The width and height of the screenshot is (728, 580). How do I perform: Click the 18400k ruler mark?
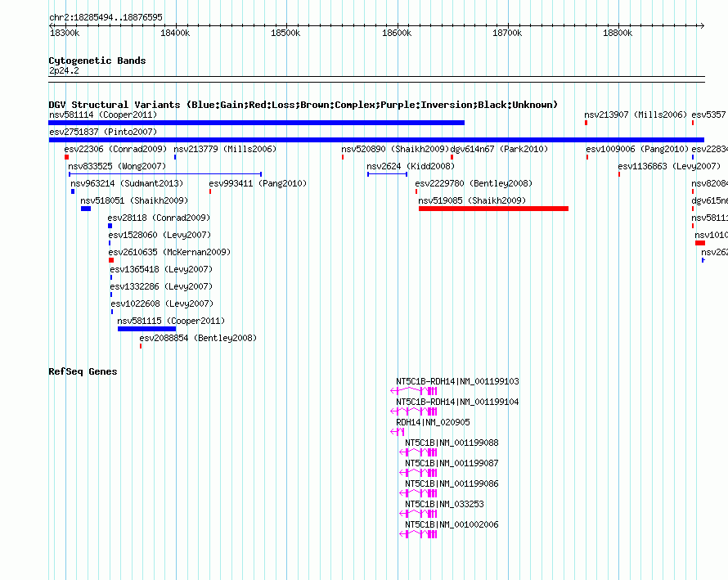(175, 33)
